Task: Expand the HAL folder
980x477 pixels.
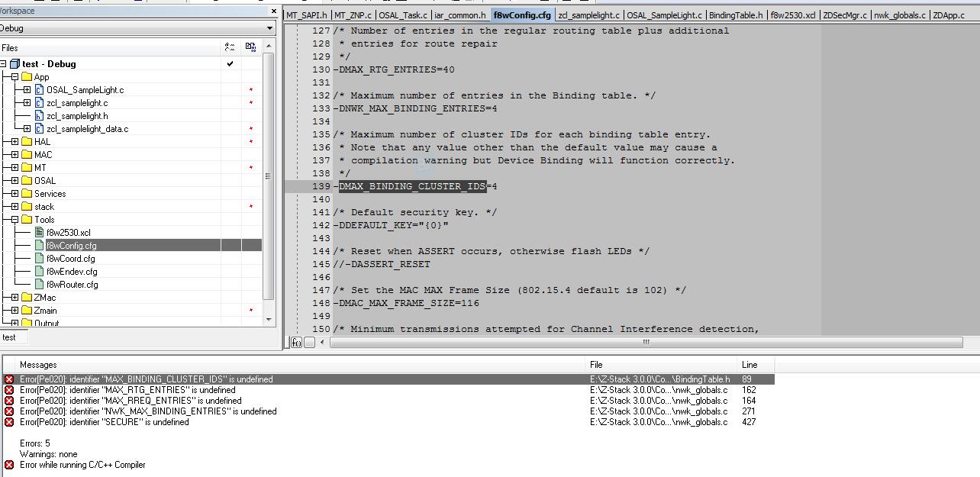Action: click(15, 142)
